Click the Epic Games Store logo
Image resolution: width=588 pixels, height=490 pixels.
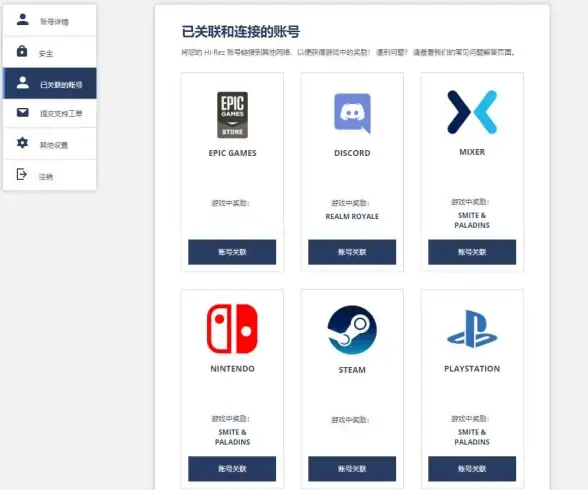(232, 115)
